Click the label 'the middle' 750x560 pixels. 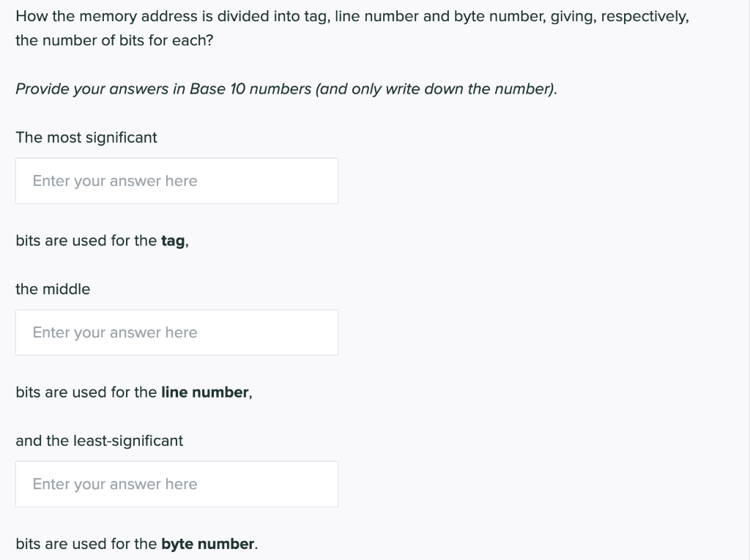click(x=53, y=288)
